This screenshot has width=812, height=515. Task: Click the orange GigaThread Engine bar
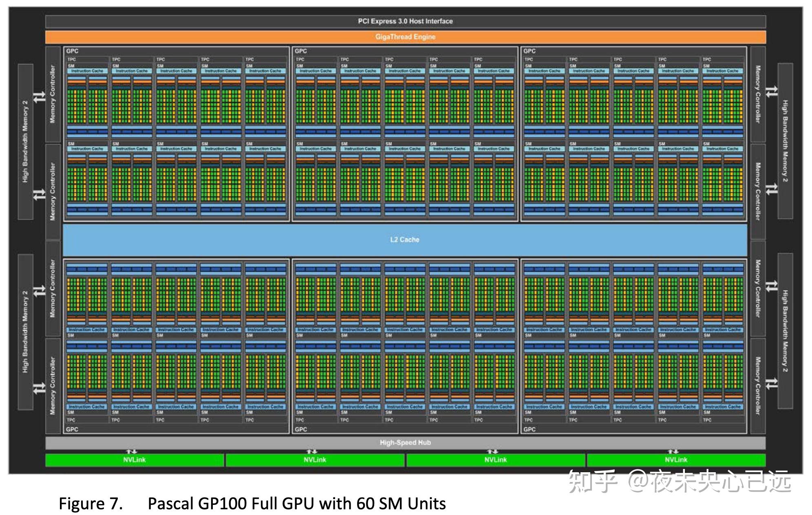405,37
